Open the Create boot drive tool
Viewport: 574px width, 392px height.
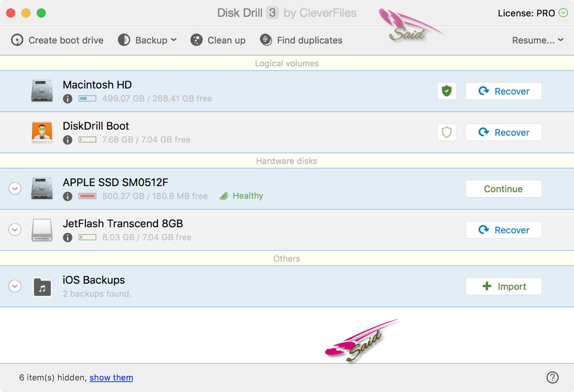coord(57,40)
